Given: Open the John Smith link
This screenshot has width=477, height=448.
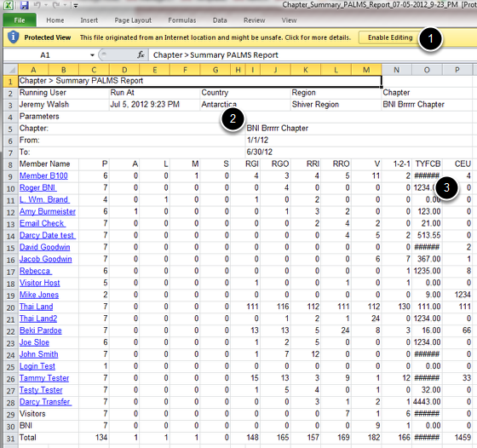Looking at the screenshot, I should pos(38,354).
